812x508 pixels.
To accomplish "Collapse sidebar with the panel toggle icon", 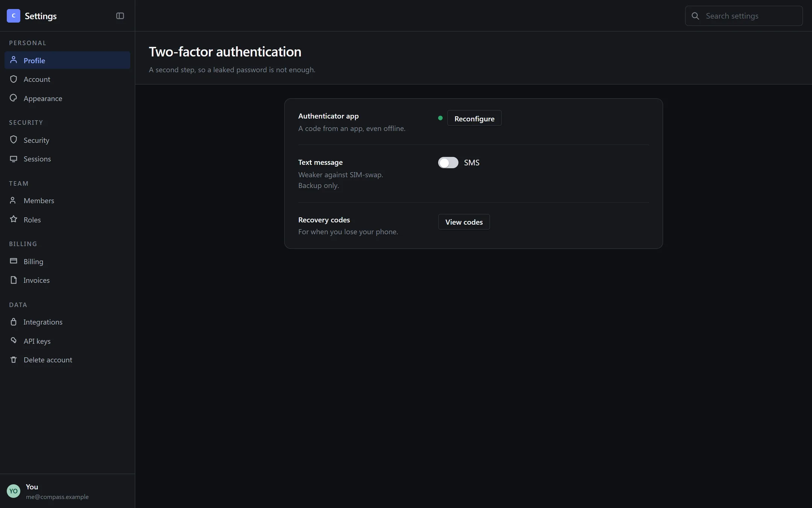I will pyautogui.click(x=120, y=16).
